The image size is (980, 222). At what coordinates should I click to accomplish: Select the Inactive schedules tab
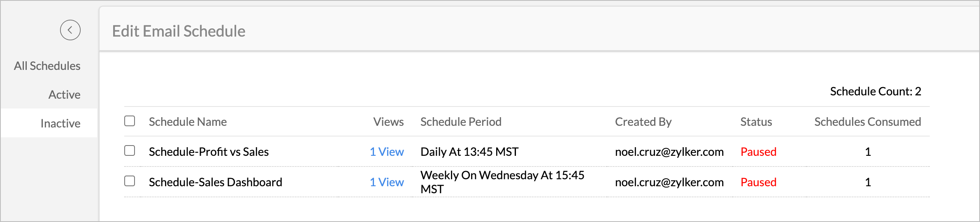click(60, 123)
